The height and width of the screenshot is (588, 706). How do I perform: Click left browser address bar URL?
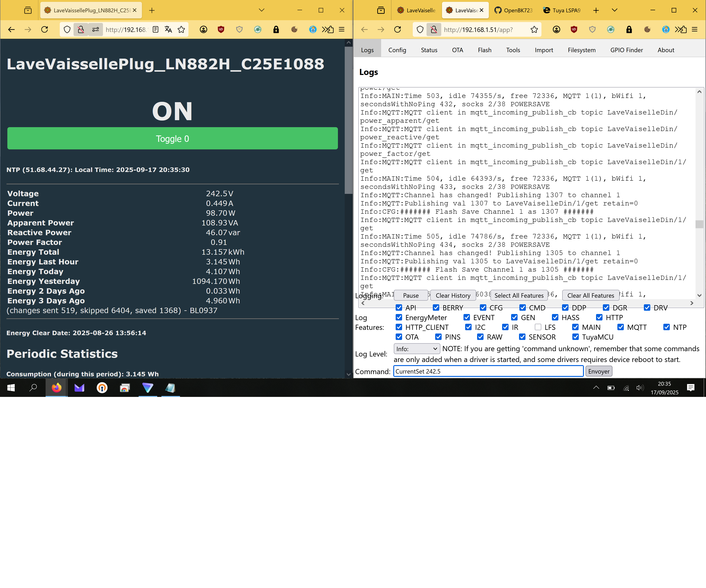126,30
